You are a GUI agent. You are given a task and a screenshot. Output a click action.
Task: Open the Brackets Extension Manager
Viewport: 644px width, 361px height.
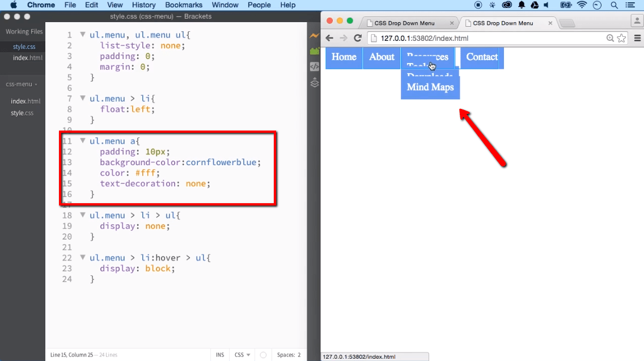click(315, 51)
